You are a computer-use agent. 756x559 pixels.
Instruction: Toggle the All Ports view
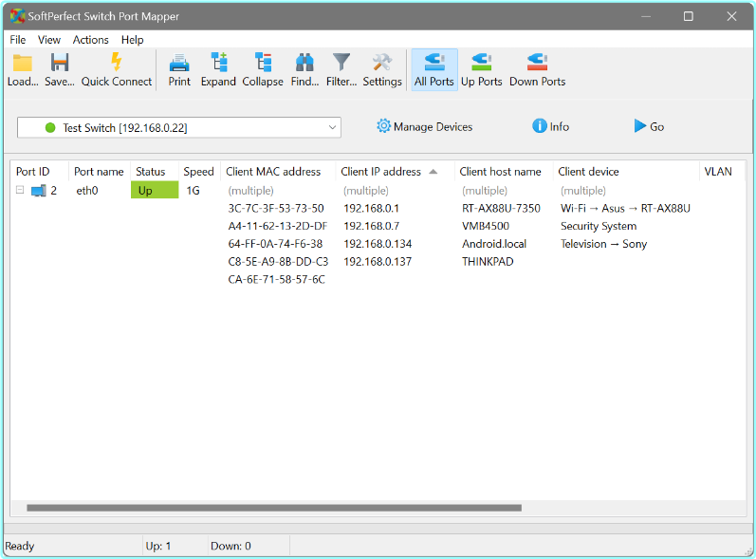point(434,69)
